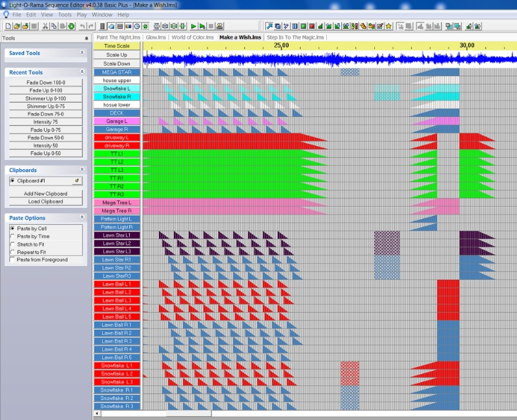Click the MEGA STAR channel button

(117, 72)
